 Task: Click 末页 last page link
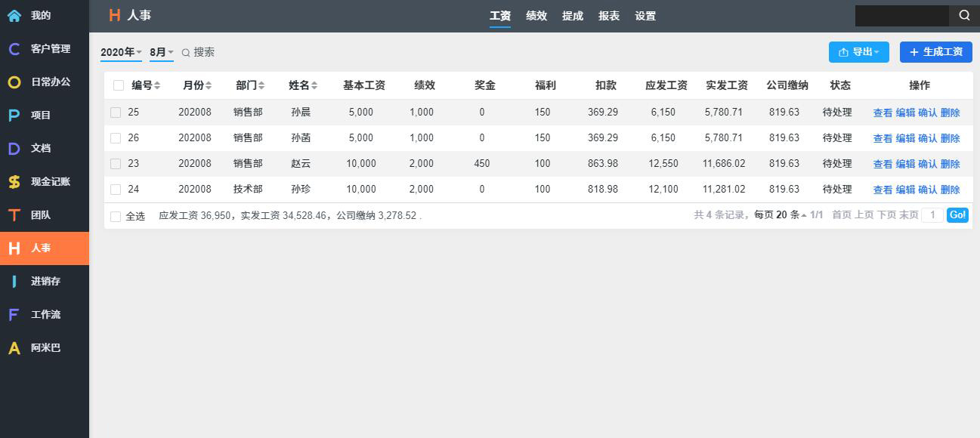[908, 215]
